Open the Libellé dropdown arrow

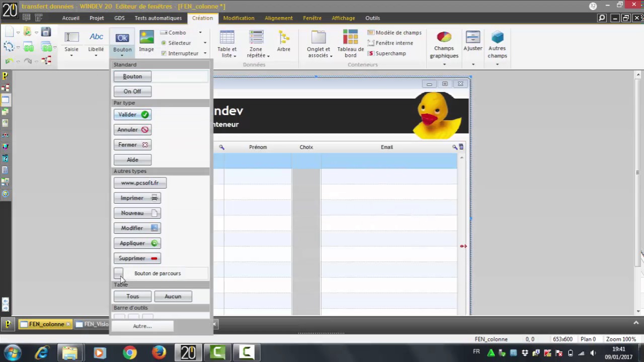96,56
